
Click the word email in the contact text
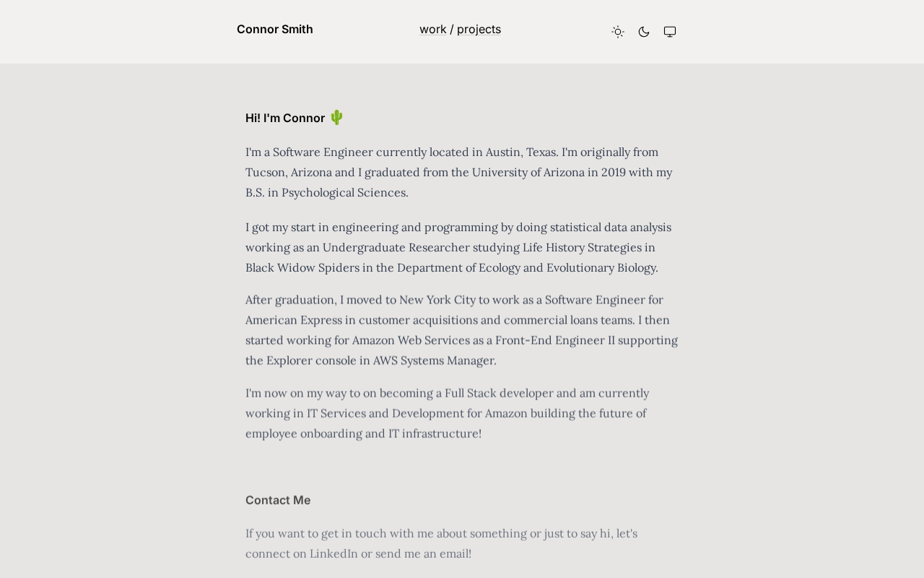(x=454, y=553)
